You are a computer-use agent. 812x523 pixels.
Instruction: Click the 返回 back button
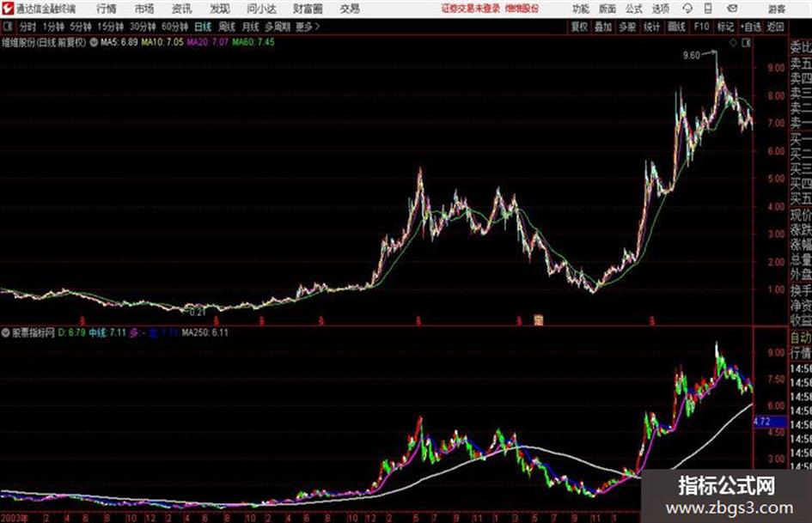tap(776, 27)
